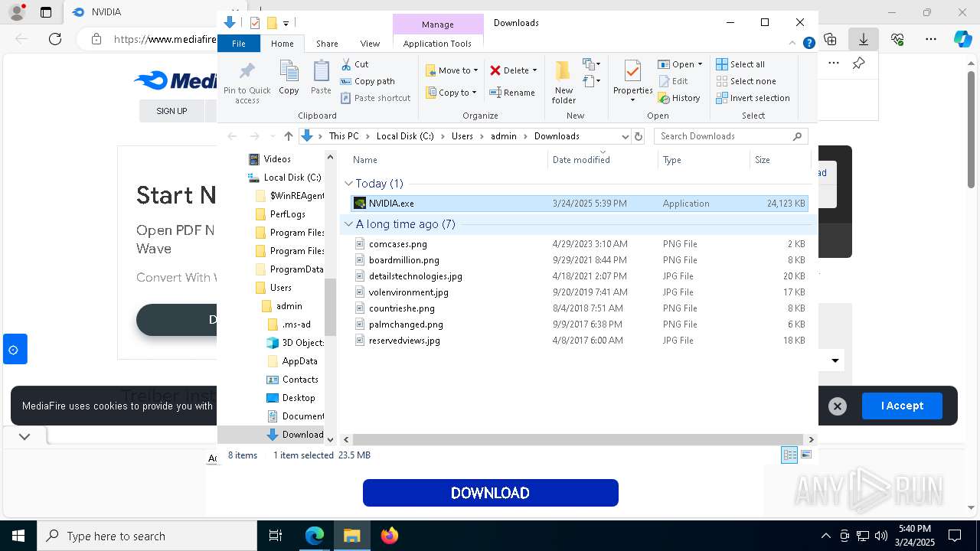
Task: Expand the Delete options dropdown
Action: pyautogui.click(x=534, y=70)
